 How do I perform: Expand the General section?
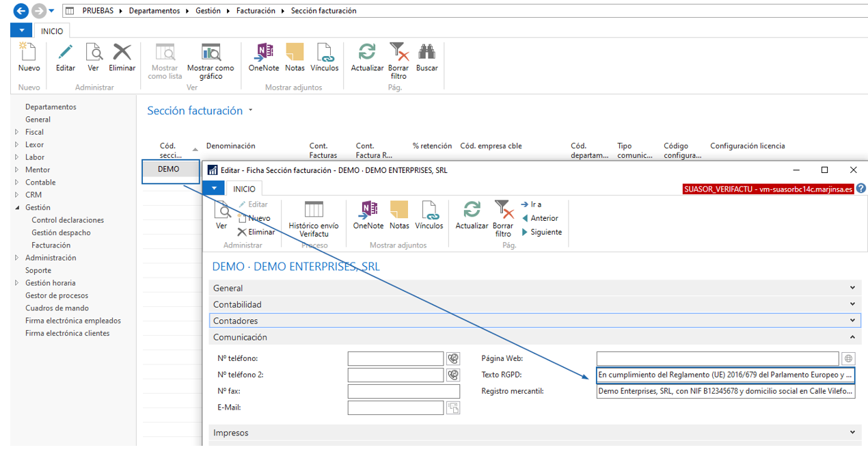[533, 288]
